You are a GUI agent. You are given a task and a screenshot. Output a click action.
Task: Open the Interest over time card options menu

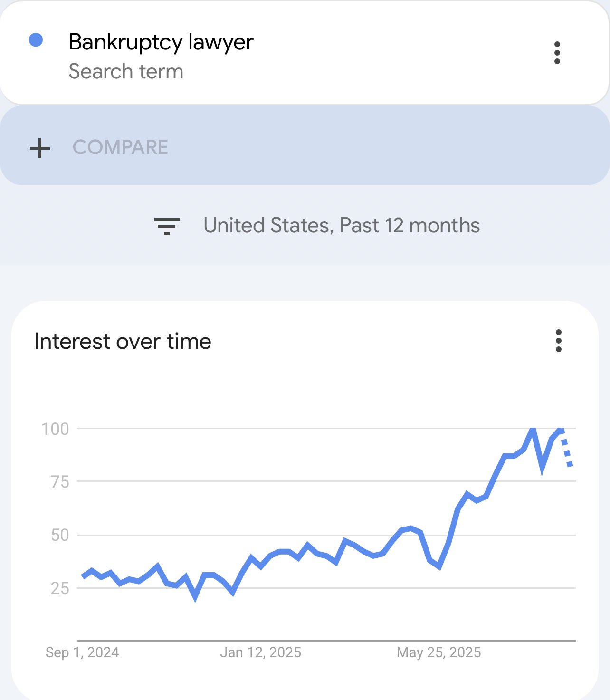(x=558, y=341)
